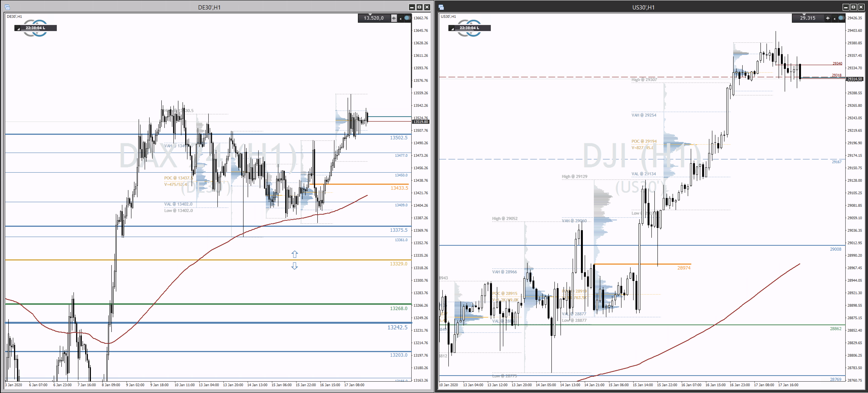
Task: Minimize the DE30',H1 chart window
Action: click(412, 7)
